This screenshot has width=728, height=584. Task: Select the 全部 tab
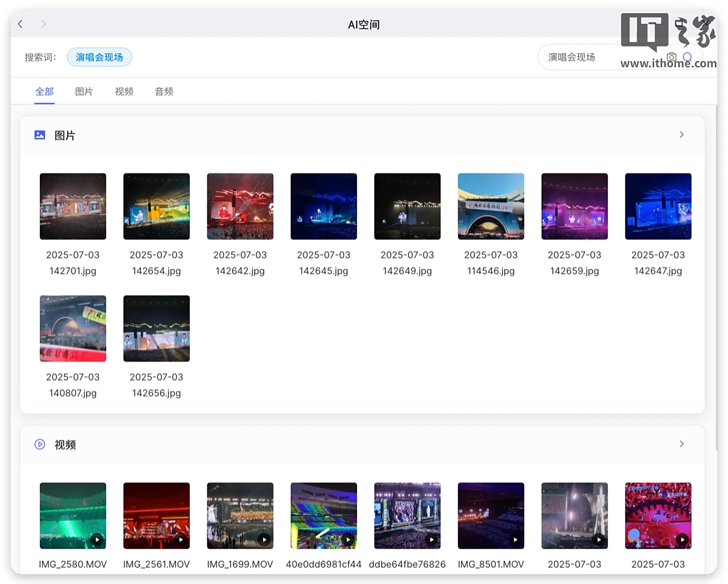point(44,91)
